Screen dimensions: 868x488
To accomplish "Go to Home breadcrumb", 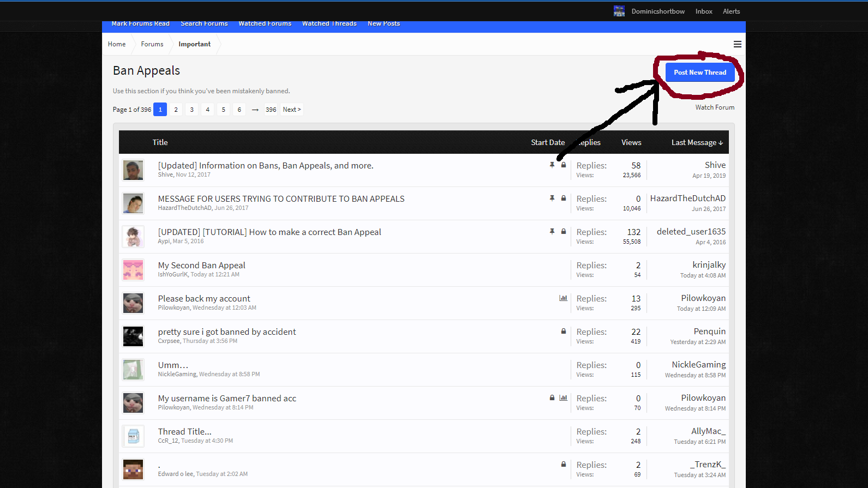I will click(117, 44).
